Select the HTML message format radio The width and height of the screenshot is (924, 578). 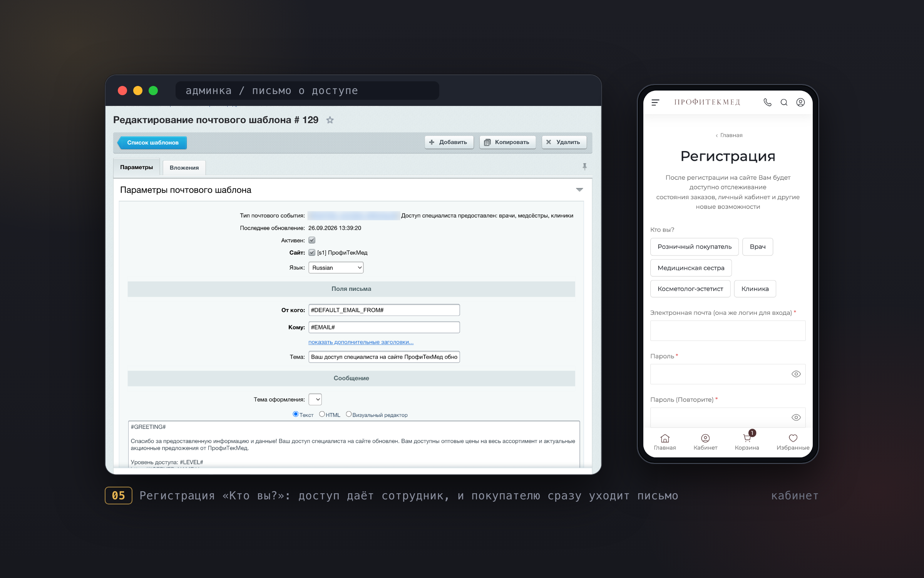[322, 414]
